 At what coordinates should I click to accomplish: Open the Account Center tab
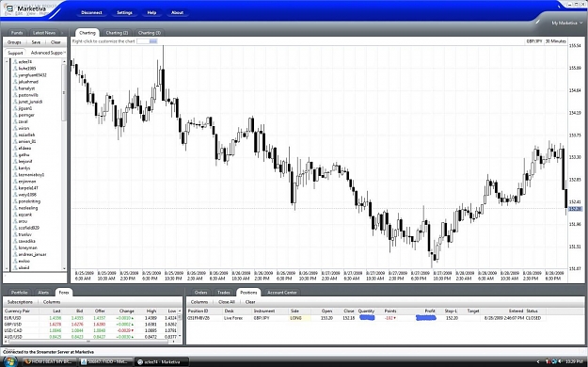(282, 293)
